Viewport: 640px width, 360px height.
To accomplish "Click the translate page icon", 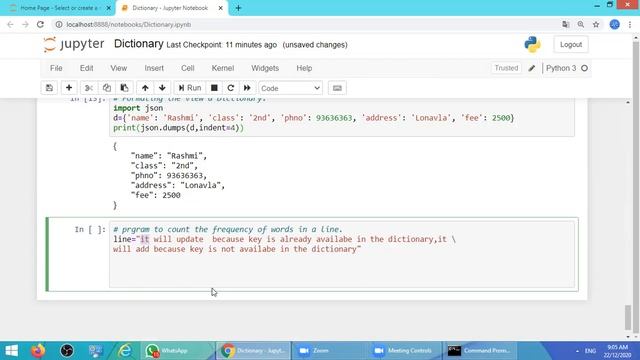I will pyautogui.click(x=566, y=24).
